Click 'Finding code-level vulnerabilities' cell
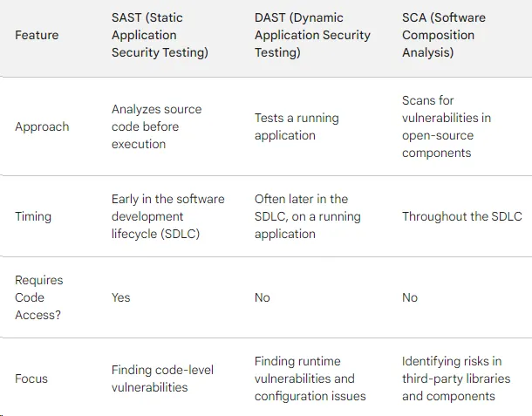Image resolution: width=532 pixels, height=416 pixels. coord(162,378)
